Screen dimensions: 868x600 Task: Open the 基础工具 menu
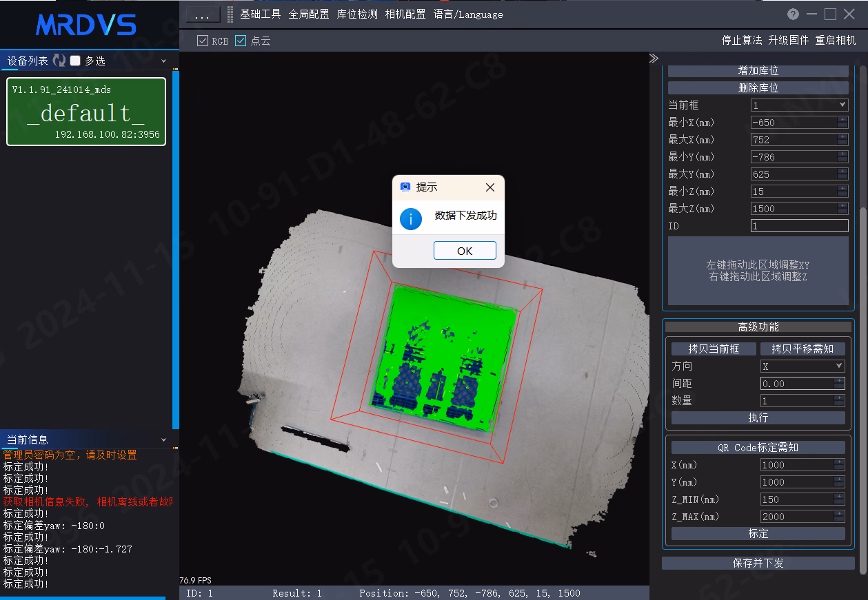point(261,14)
